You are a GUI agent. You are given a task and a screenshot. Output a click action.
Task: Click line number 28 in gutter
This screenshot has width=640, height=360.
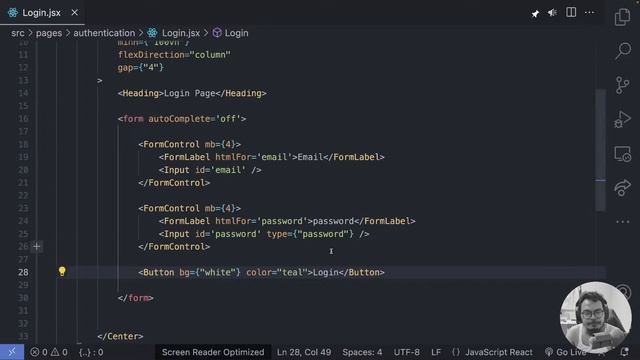click(23, 272)
